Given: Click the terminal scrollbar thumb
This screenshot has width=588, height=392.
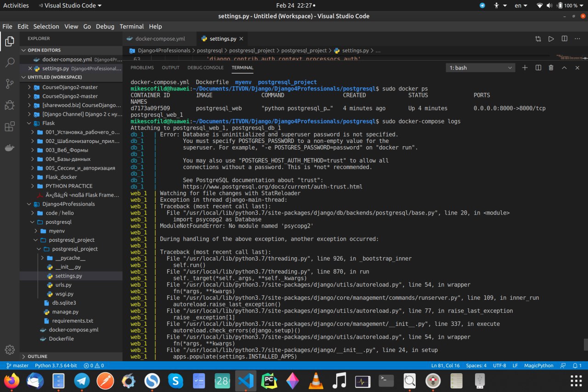Looking at the screenshot, I should (x=585, y=345).
